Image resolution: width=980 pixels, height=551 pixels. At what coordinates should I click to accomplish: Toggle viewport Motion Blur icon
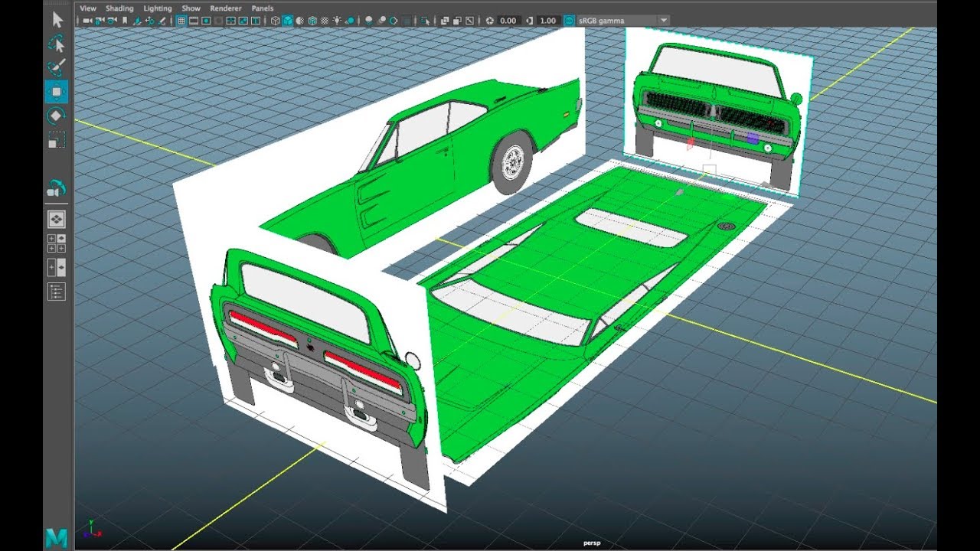coord(382,21)
